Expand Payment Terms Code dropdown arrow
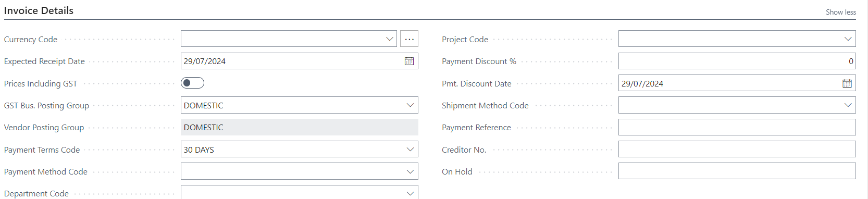Screen dimensions: 868x199 coord(411,150)
